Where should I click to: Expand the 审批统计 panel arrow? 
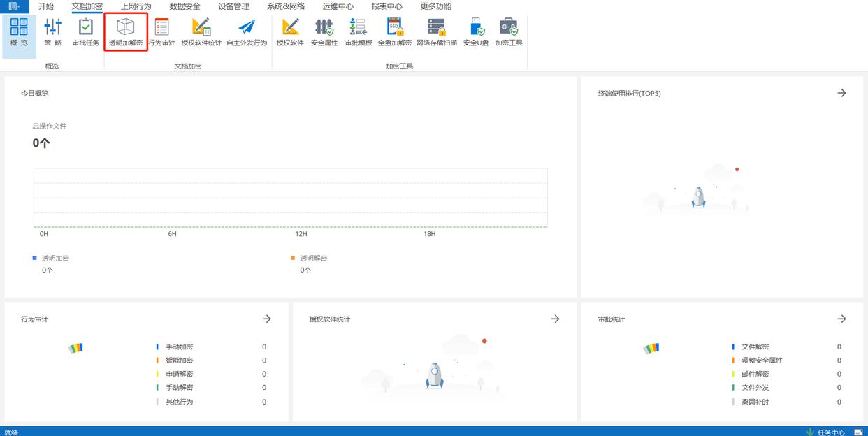pos(841,319)
